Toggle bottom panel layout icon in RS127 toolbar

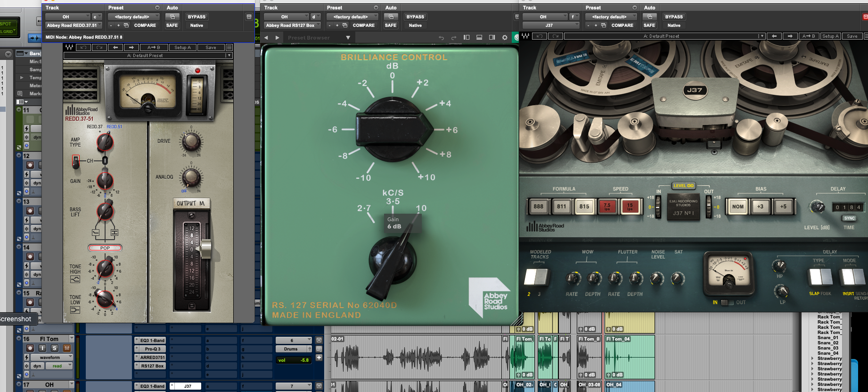[479, 37]
